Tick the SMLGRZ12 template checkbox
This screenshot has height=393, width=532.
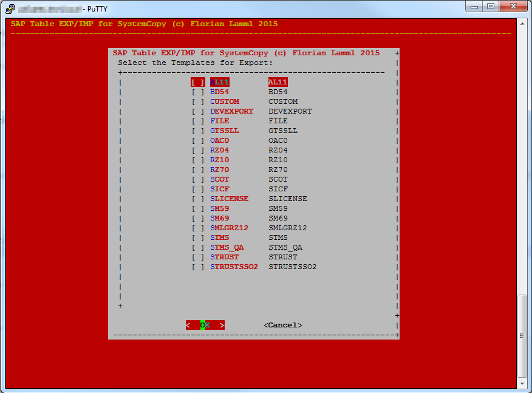pyautogui.click(x=198, y=228)
